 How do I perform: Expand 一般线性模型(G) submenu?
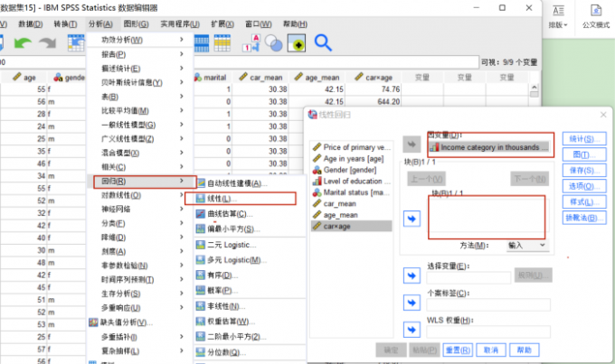141,125
